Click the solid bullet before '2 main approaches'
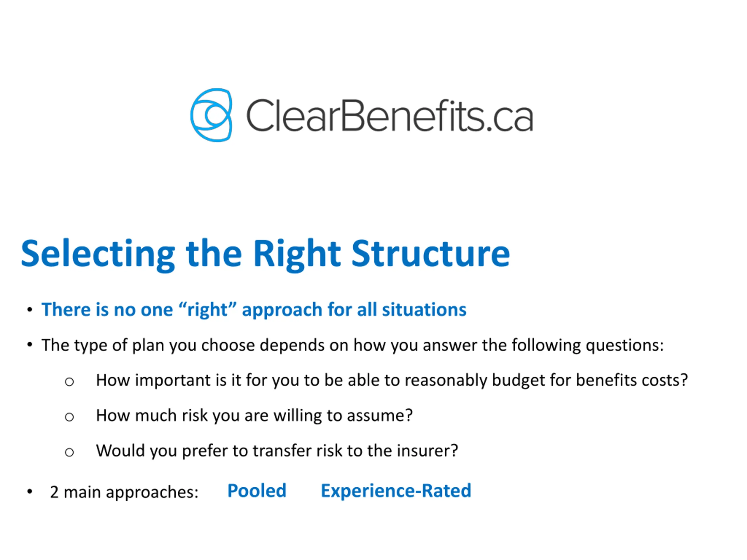Image resolution: width=747 pixels, height=560 pixels. 30,491
